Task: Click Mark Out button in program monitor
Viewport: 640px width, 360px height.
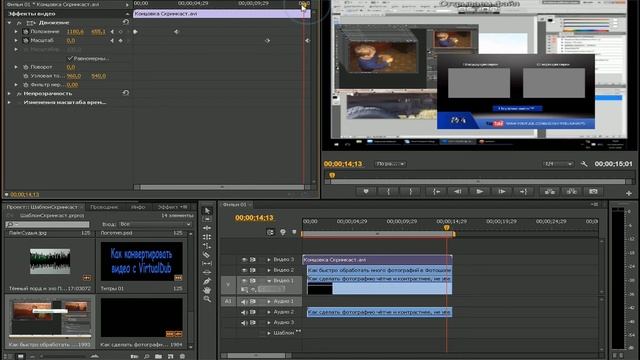Action: 411,191
